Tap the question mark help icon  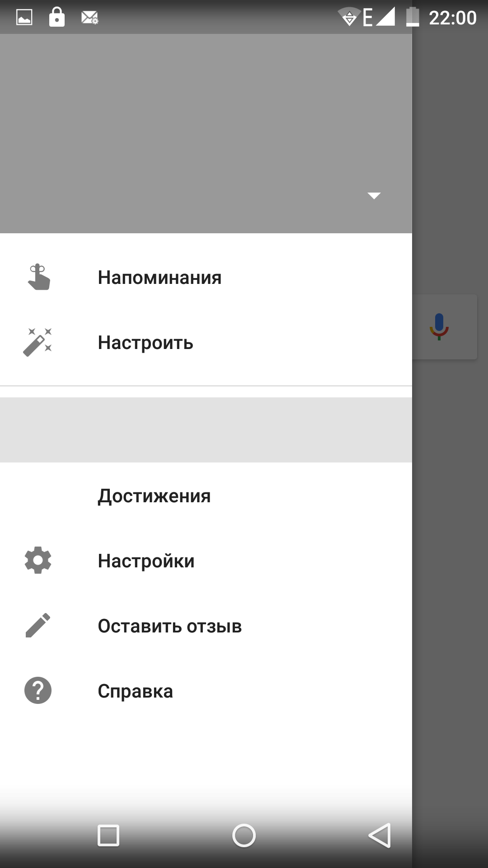(x=38, y=690)
